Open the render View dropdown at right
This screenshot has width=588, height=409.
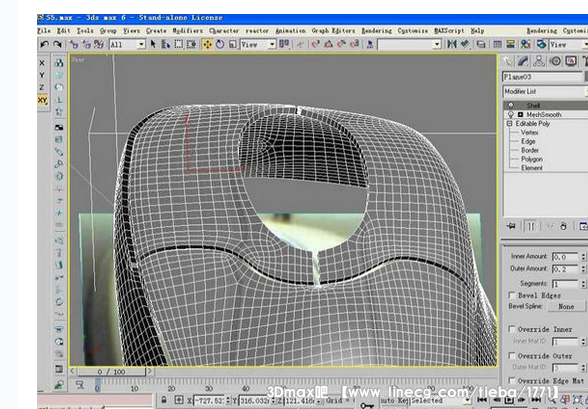coord(568,44)
